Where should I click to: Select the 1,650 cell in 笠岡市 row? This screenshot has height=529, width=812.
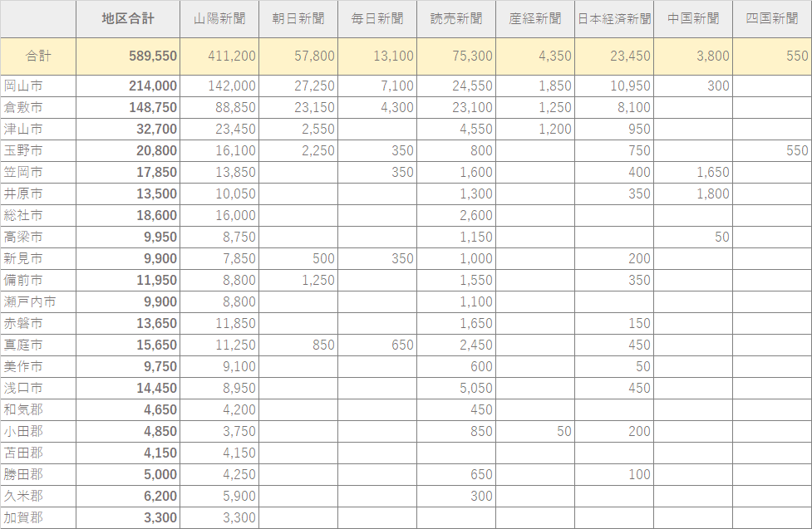click(693, 173)
